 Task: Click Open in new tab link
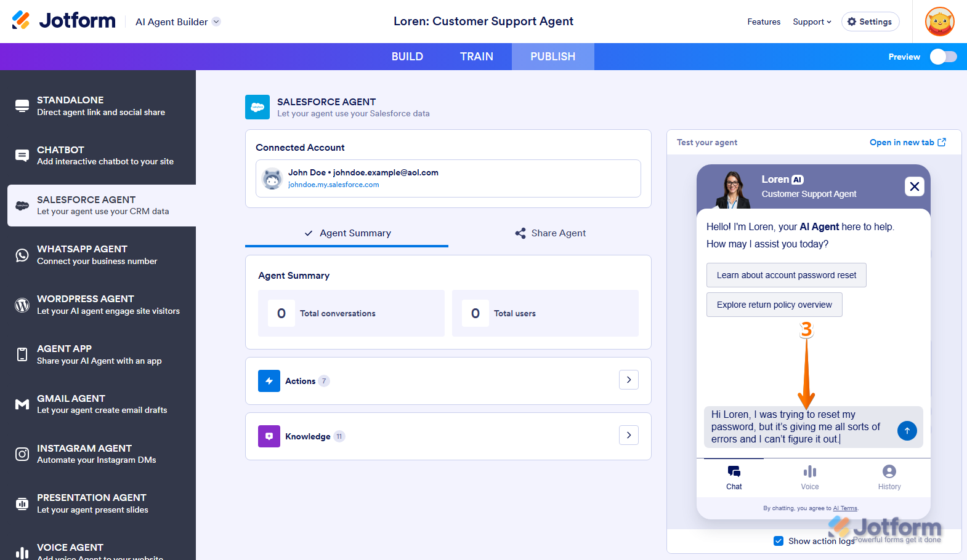pyautogui.click(x=907, y=142)
